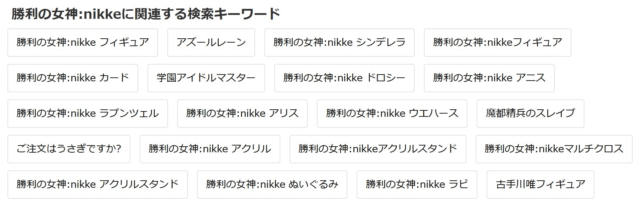Select 勝利の女神:nikke シンデレラ keyword
The image size is (644, 208).
[339, 43]
